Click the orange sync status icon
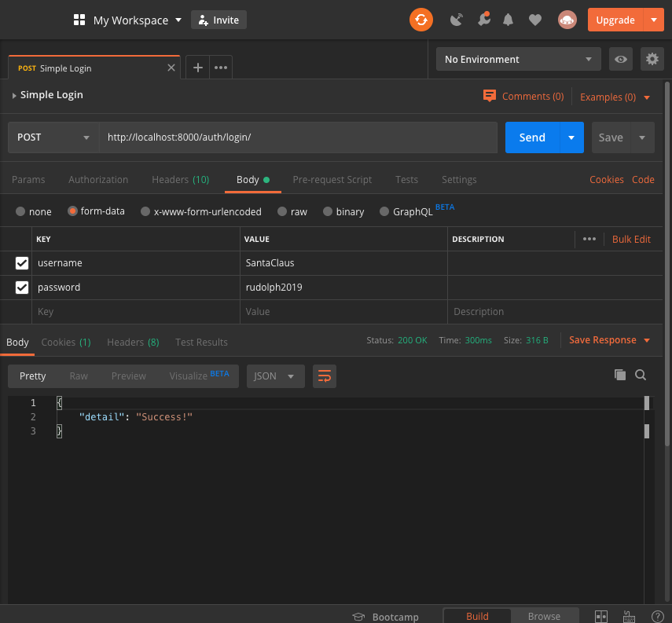Viewport: 672px width, 623px height. coord(421,19)
